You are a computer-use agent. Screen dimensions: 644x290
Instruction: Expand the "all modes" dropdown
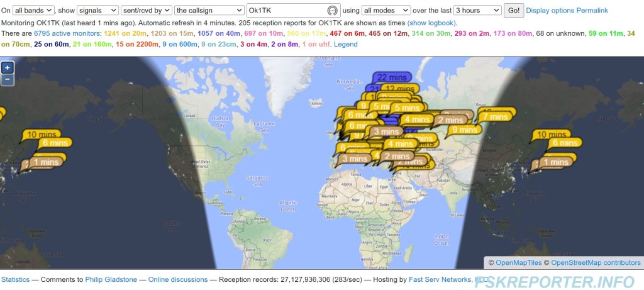386,11
